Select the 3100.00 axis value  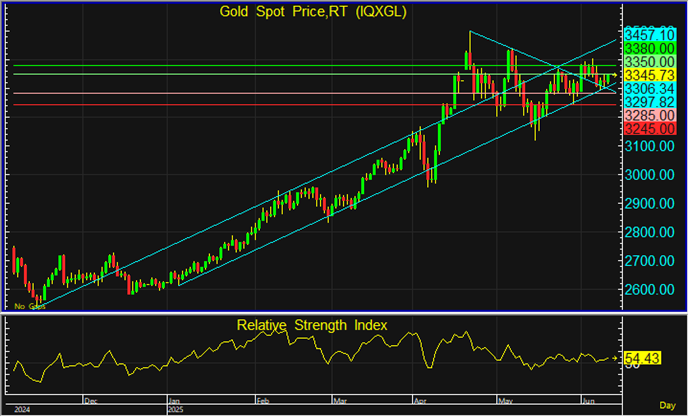[649, 146]
